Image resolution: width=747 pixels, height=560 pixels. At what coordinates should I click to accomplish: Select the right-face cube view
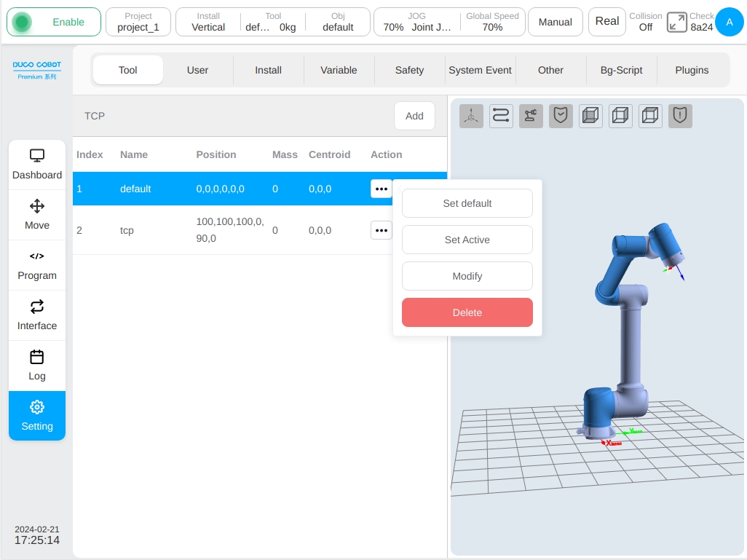click(620, 116)
